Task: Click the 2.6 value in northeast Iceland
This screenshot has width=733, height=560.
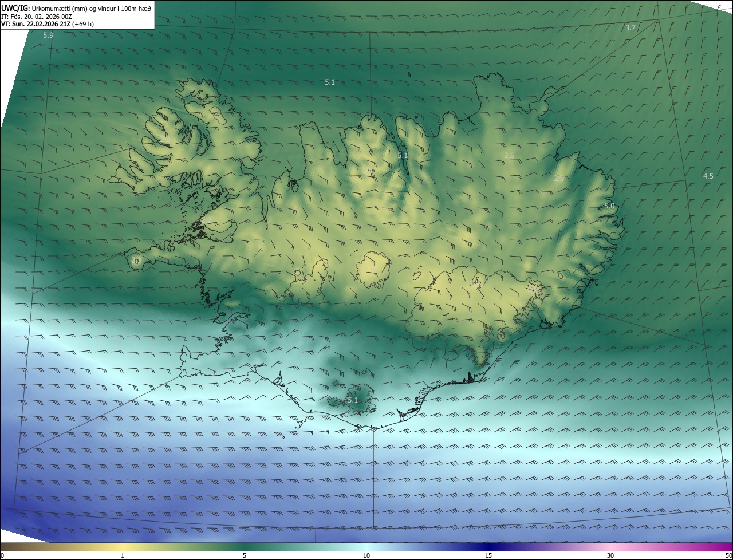Action: point(509,156)
